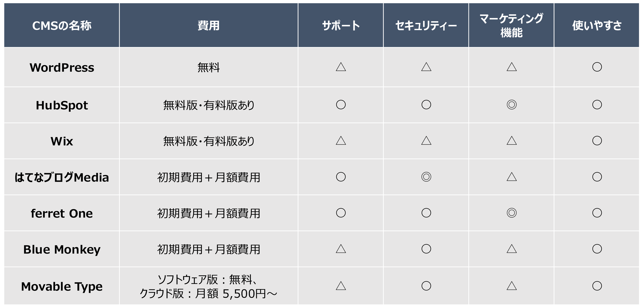Click the double circle in HubSpot's marketing column

pos(511,105)
